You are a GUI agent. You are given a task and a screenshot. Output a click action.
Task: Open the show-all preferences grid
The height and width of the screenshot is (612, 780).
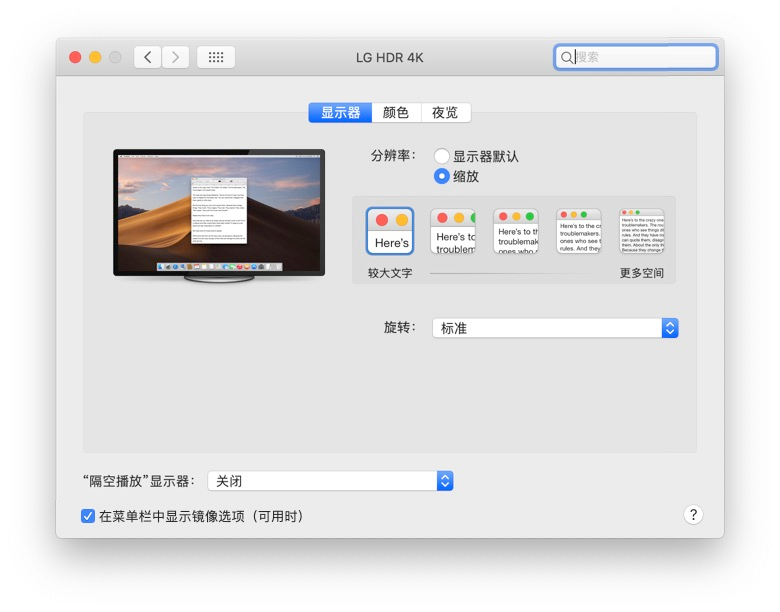click(x=216, y=57)
